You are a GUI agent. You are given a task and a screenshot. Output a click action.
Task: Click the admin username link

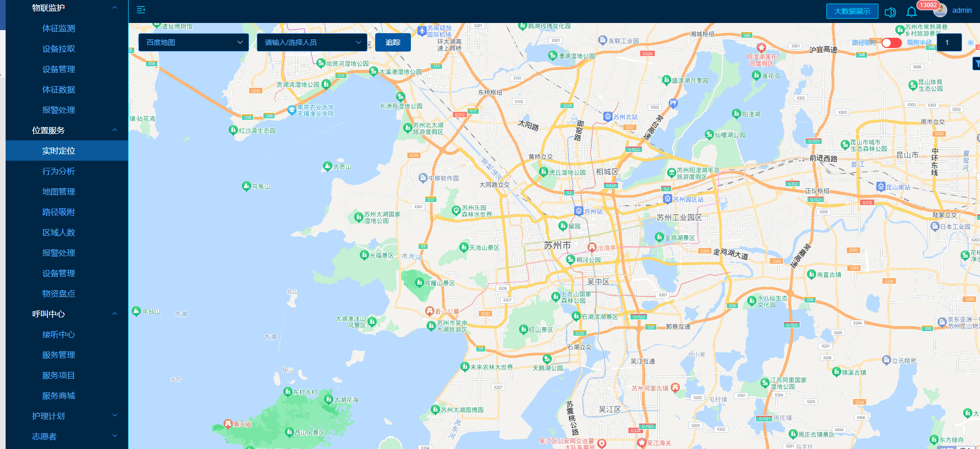(962, 10)
